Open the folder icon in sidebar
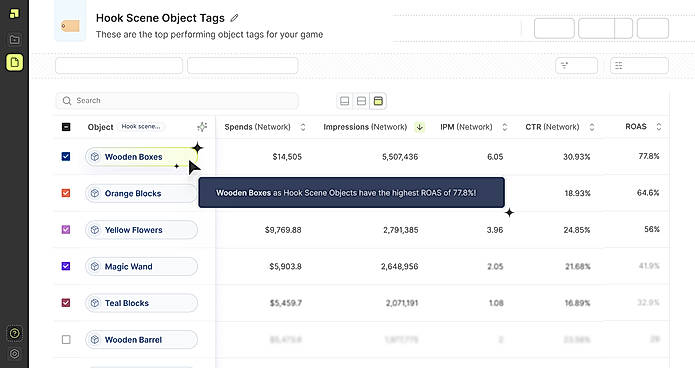Screen dimensions: 695x368 pos(14,39)
